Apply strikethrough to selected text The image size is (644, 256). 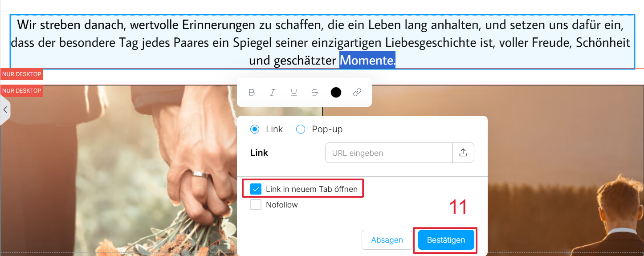click(x=315, y=92)
